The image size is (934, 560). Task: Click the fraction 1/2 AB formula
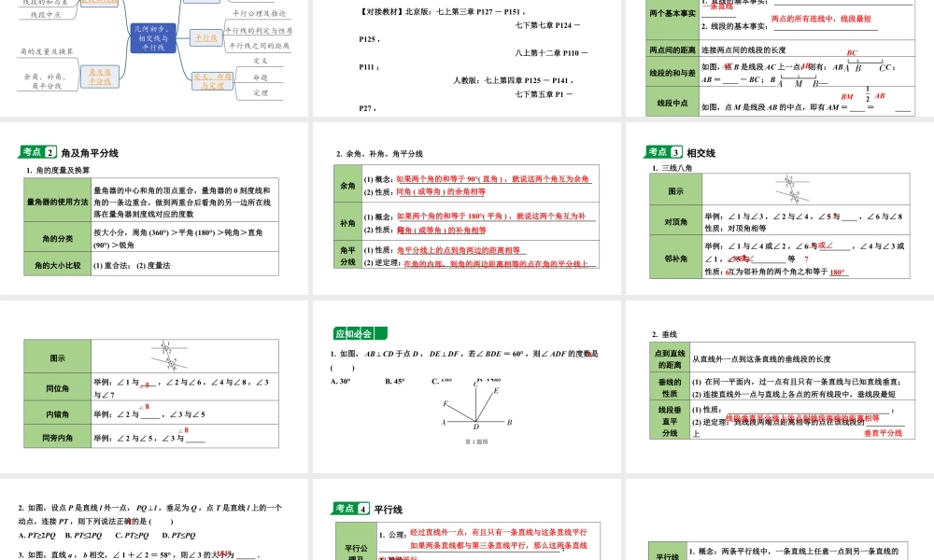pyautogui.click(x=868, y=95)
